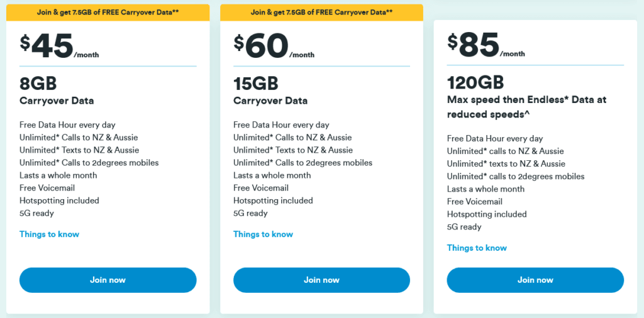
Task: Click the Endless Data at reduced speeds text
Action: click(526, 107)
